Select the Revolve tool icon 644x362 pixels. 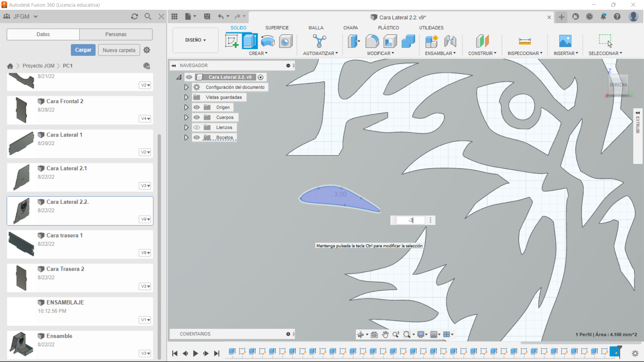268,41
